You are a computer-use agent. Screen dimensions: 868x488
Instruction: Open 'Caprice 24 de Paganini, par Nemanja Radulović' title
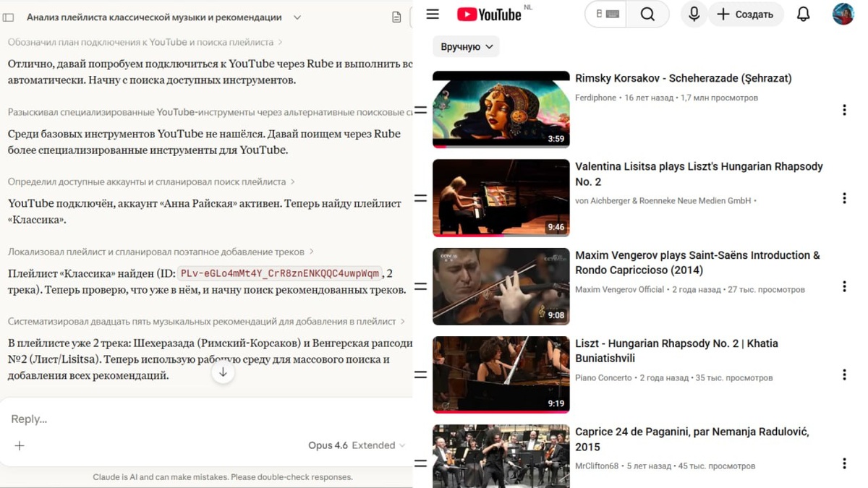point(692,439)
